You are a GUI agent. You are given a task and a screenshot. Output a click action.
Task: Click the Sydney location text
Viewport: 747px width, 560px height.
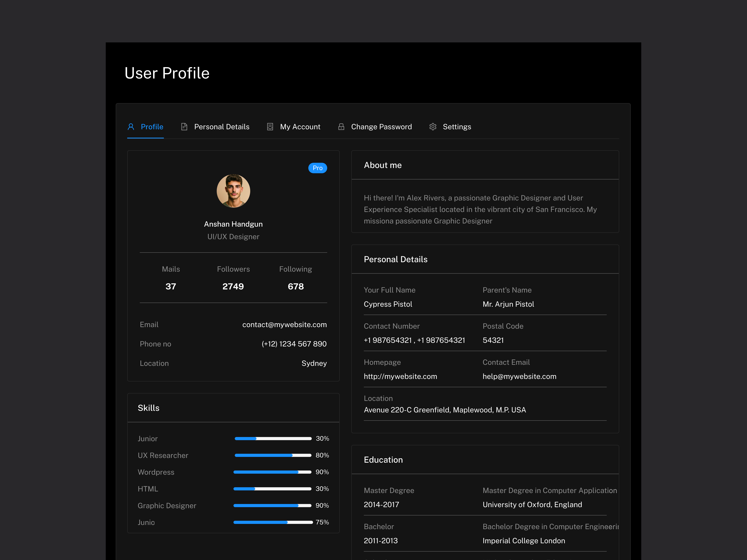(x=314, y=363)
